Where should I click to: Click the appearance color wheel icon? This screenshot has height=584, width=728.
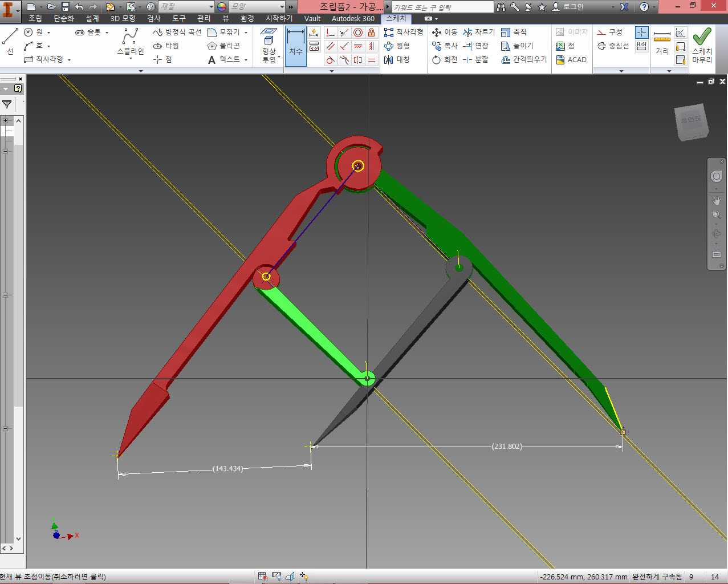click(x=222, y=6)
